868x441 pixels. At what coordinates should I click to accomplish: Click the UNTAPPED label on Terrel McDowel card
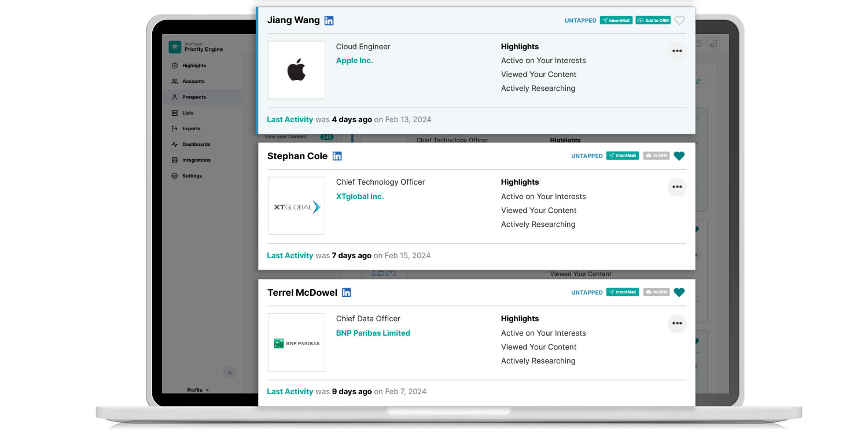587,293
